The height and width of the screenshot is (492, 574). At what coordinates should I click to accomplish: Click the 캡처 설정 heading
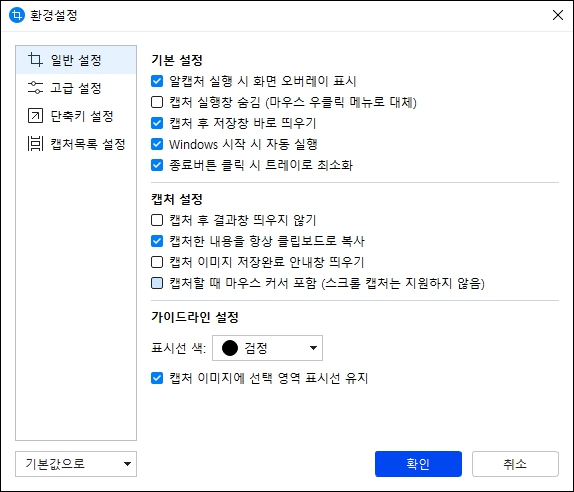click(177, 199)
